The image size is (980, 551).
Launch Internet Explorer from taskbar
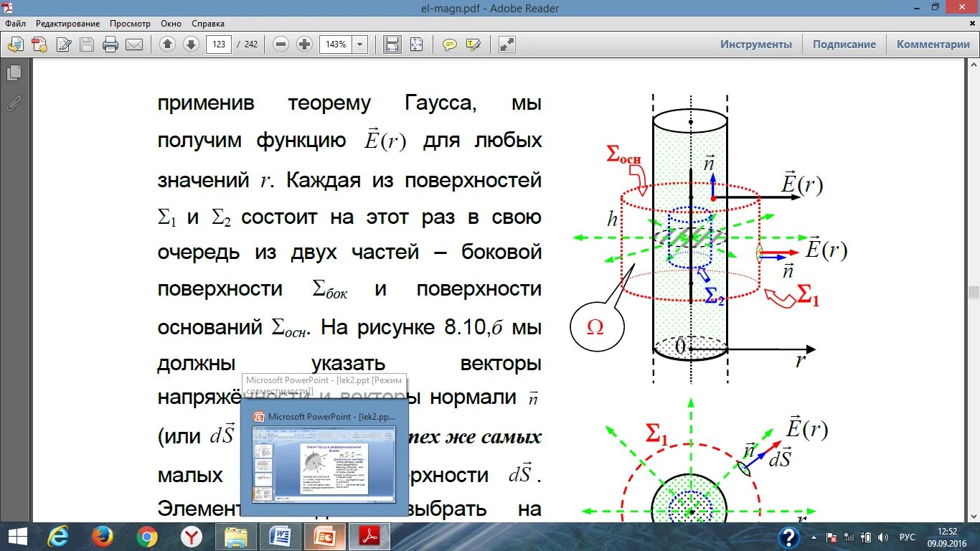coord(58,537)
